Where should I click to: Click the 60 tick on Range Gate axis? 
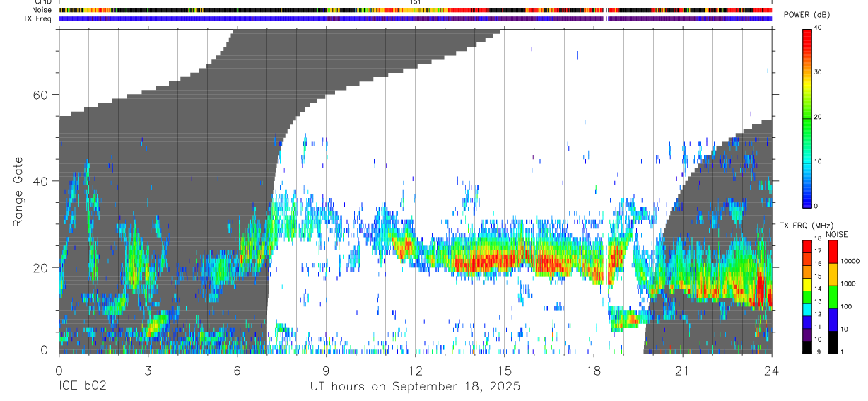coord(40,95)
